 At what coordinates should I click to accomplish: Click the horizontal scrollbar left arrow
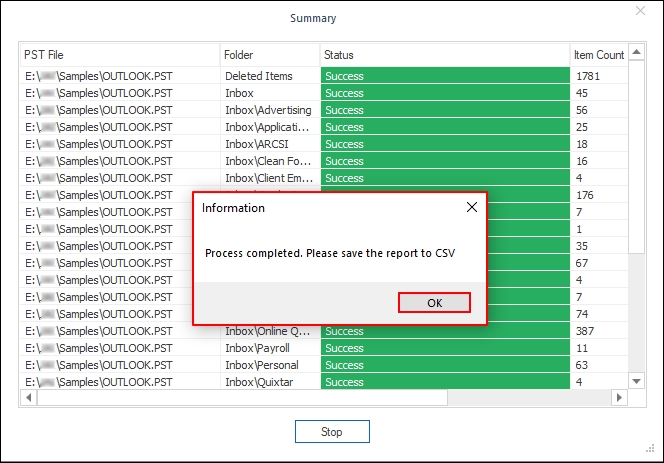28,398
